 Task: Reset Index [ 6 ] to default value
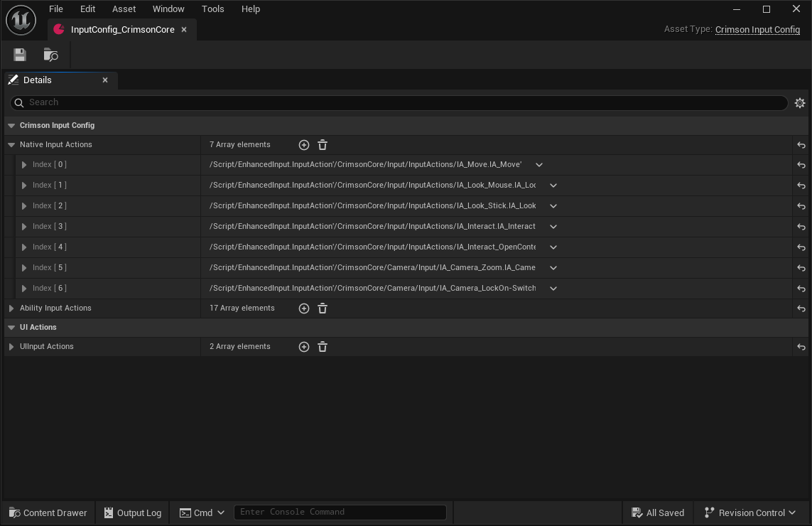(x=801, y=289)
